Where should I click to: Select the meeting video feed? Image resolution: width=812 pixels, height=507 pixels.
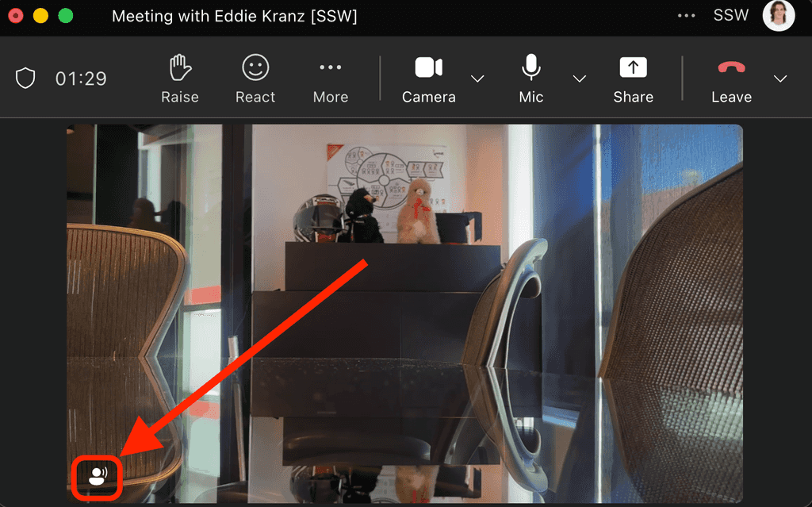tap(404, 302)
